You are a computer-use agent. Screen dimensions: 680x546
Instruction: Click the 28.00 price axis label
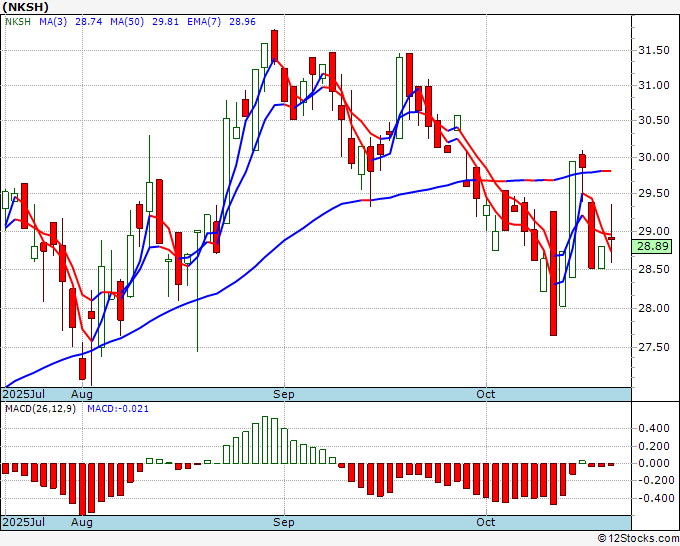pos(654,308)
